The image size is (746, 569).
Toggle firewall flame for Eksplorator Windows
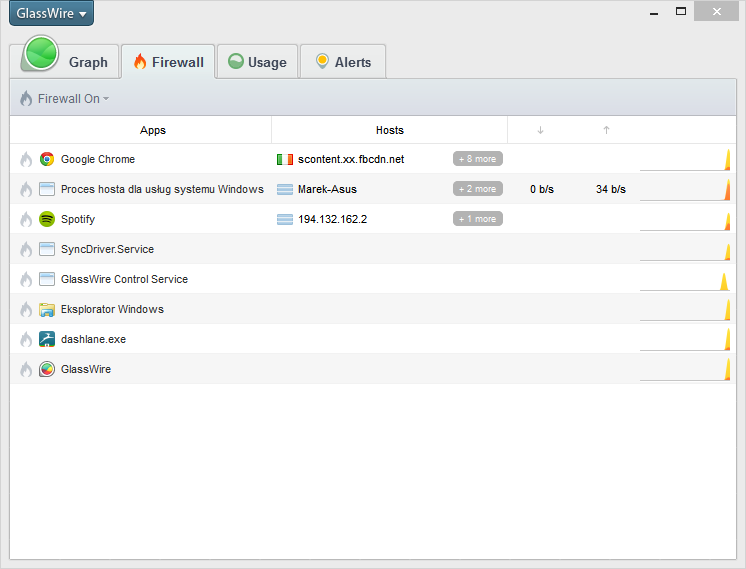[26, 309]
